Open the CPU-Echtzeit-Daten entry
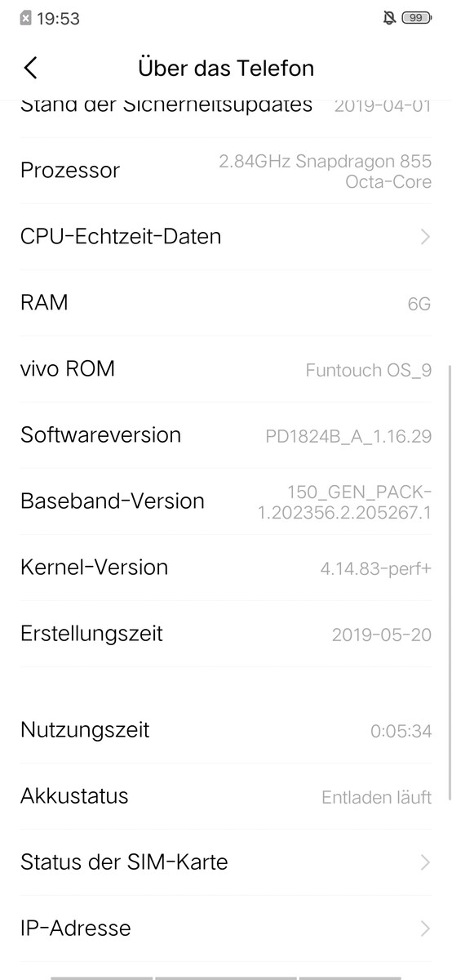The height and width of the screenshot is (980, 452). [226, 237]
